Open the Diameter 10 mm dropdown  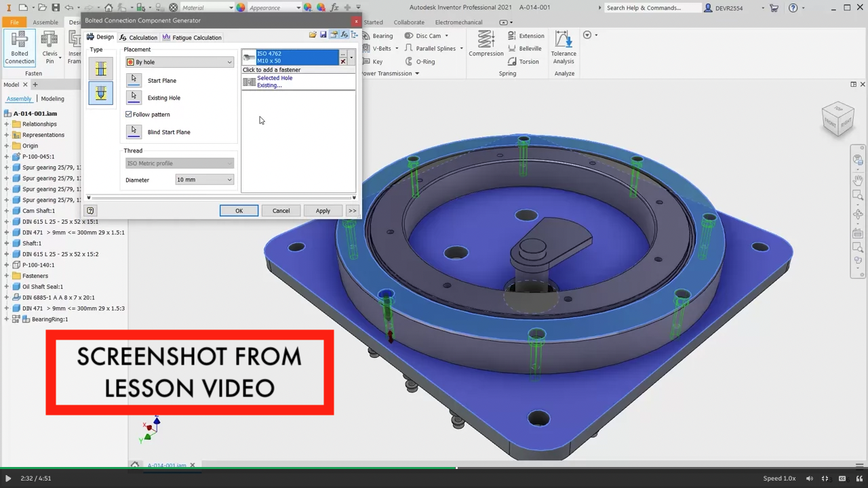click(204, 180)
